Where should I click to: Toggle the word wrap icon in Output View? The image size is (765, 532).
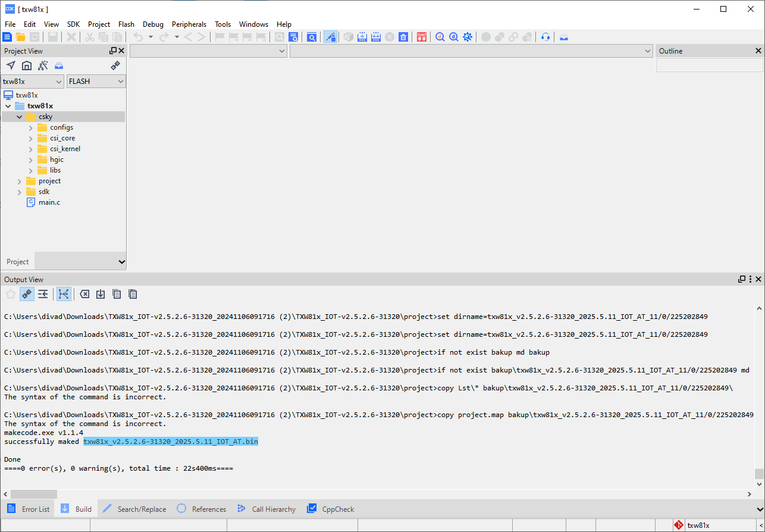(43, 294)
